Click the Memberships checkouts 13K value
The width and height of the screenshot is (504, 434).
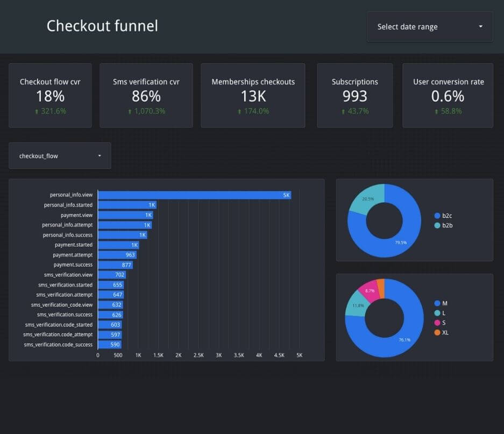[x=253, y=96]
